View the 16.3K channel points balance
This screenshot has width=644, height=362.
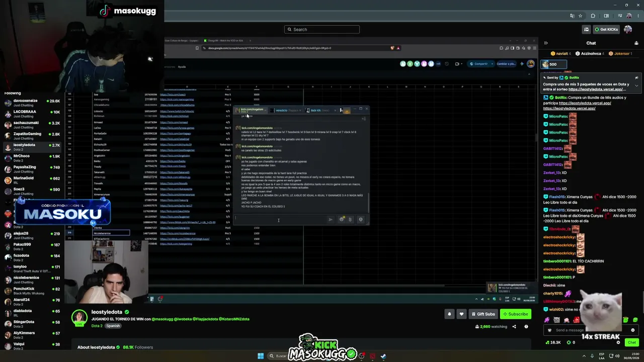coord(553,342)
